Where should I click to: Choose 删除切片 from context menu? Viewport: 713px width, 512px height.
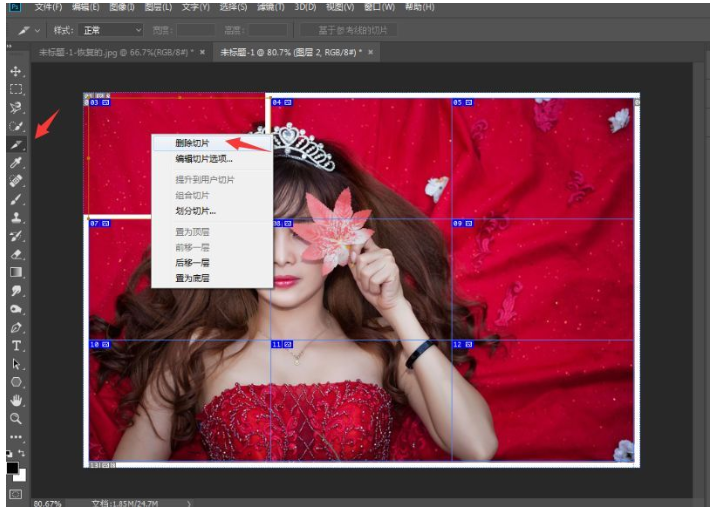(193, 143)
